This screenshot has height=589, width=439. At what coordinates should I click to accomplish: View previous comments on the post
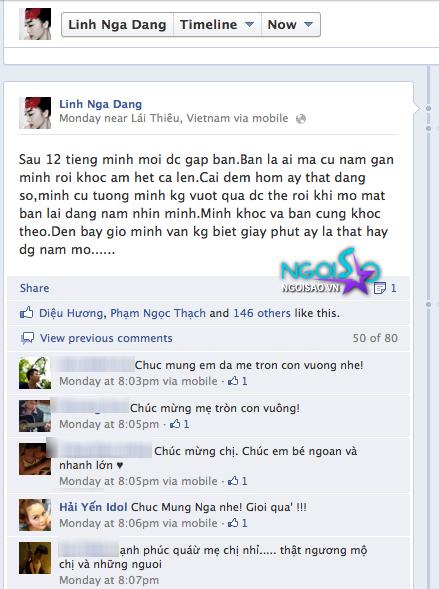point(106,338)
